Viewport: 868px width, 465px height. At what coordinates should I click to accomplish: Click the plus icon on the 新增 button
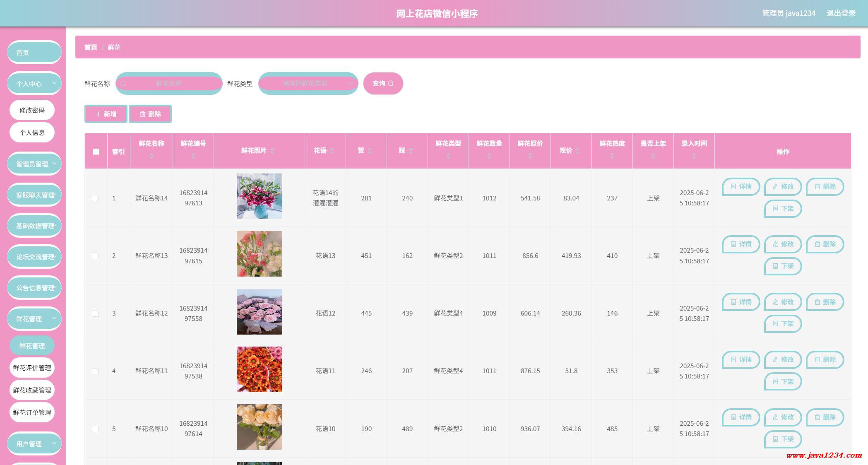98,114
